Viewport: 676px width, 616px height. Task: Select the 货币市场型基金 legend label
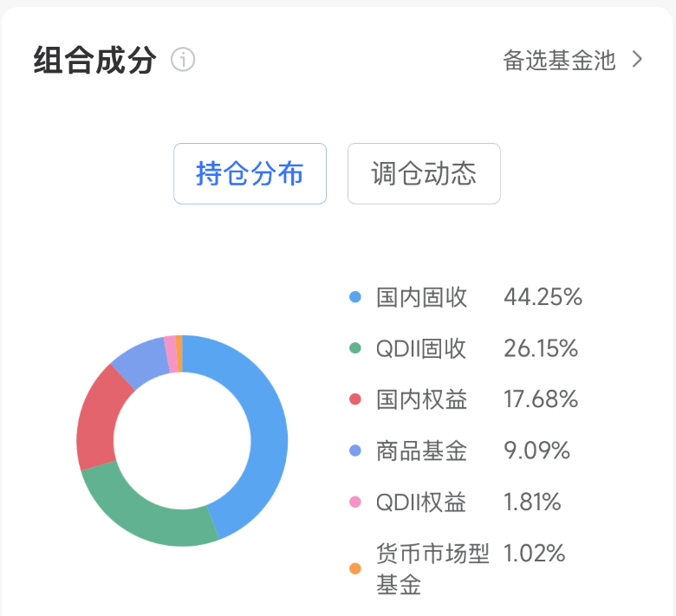point(432,568)
